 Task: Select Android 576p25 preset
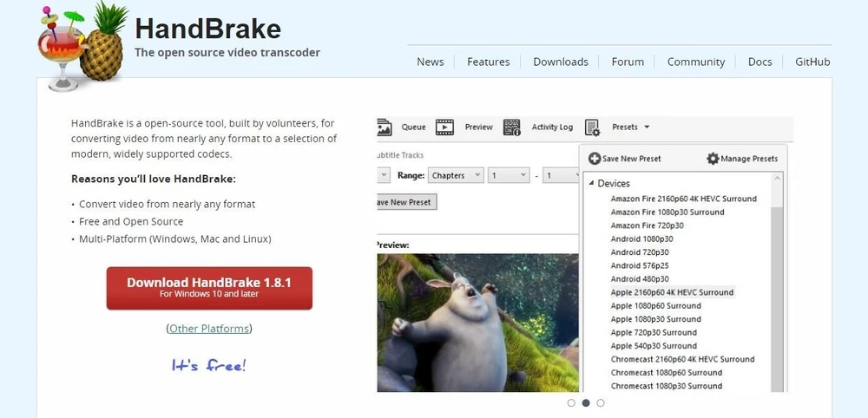(x=640, y=265)
